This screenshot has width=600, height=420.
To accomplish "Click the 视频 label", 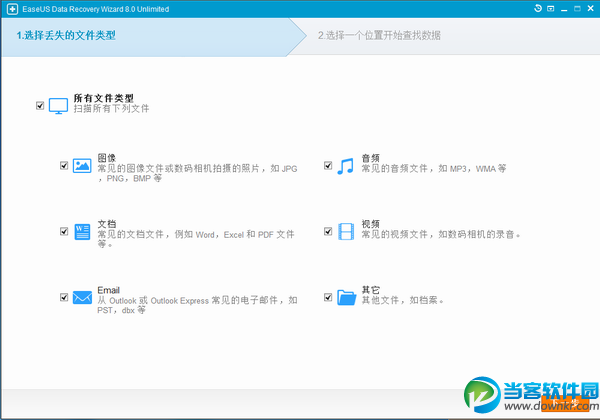I will (x=371, y=224).
